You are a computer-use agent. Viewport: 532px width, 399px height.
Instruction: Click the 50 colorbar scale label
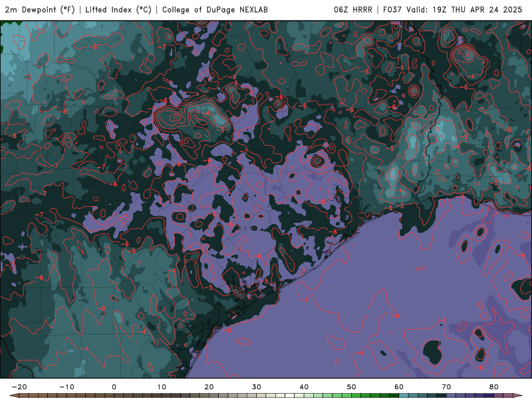click(x=352, y=387)
